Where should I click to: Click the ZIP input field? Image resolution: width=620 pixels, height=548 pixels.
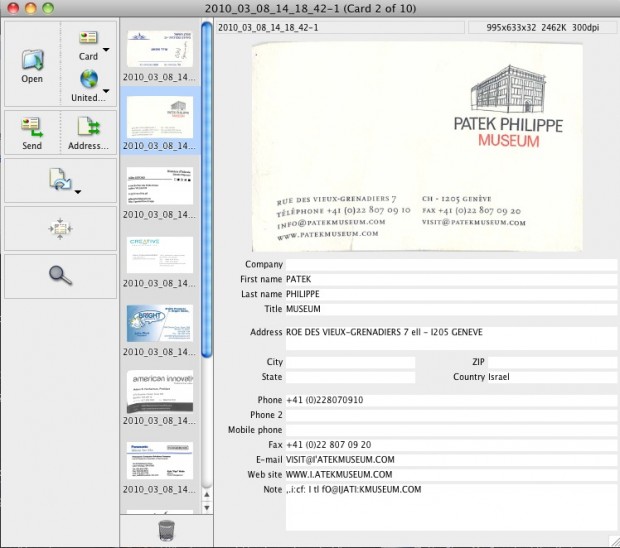[x=552, y=362]
